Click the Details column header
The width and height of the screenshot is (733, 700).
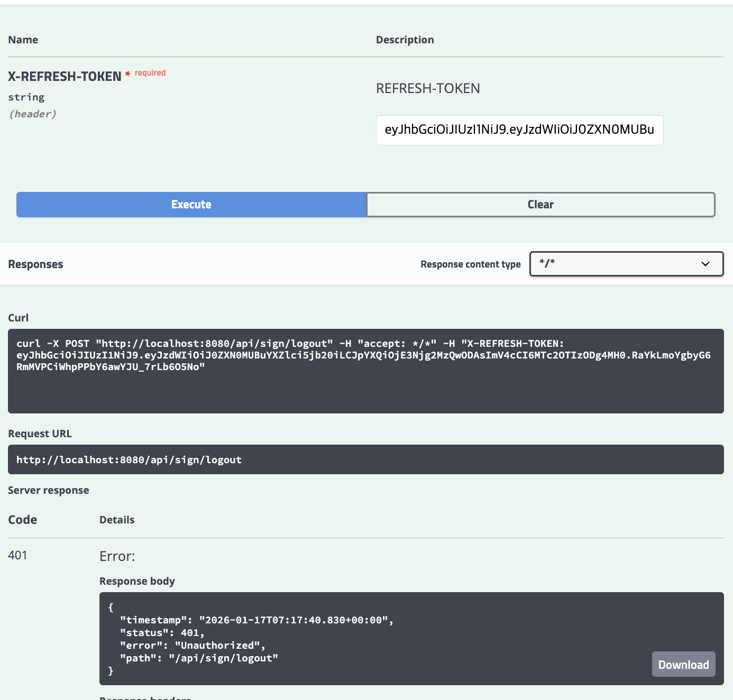117,520
